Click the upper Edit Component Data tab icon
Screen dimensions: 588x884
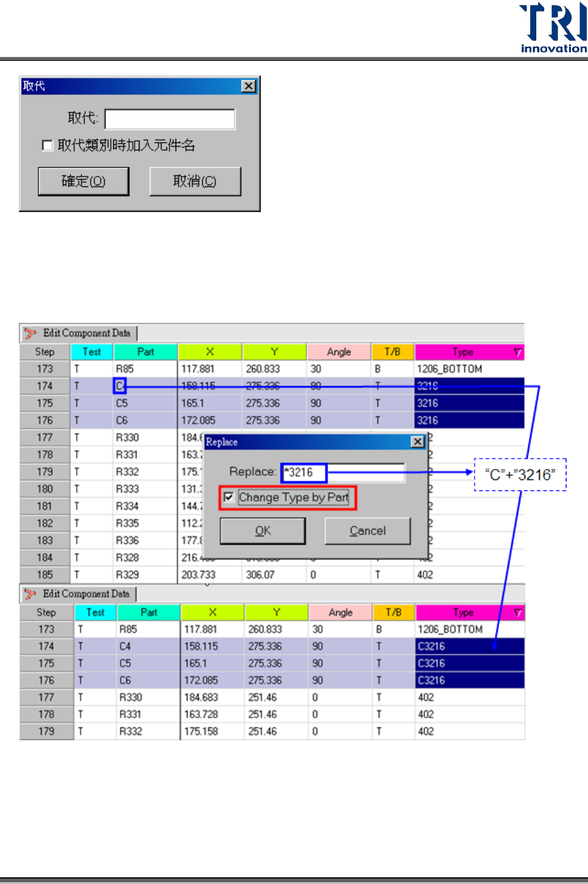[x=30, y=334]
